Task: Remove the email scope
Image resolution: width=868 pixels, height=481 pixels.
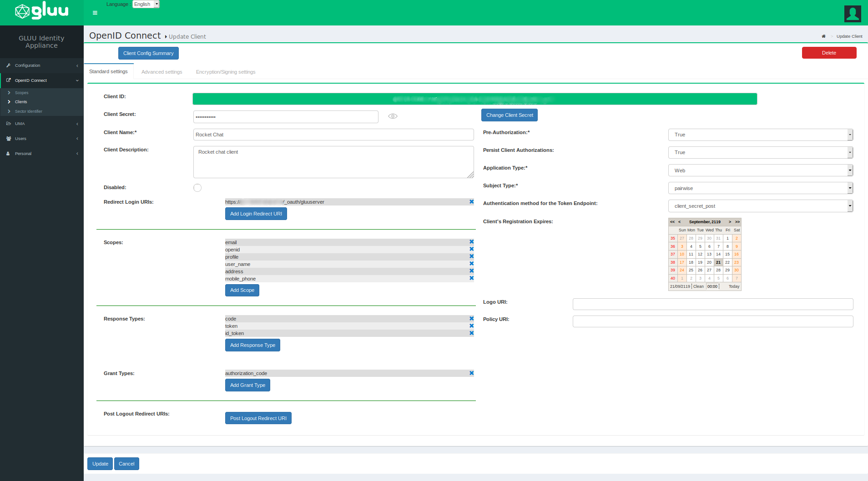Action: coord(471,242)
